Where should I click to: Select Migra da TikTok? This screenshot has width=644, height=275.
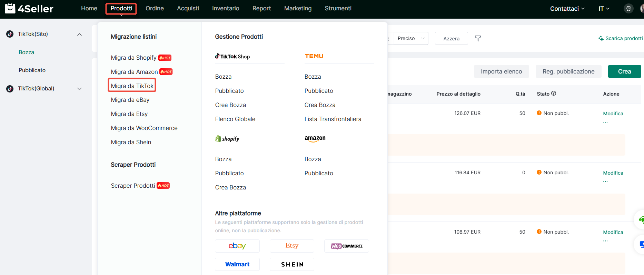(x=132, y=86)
